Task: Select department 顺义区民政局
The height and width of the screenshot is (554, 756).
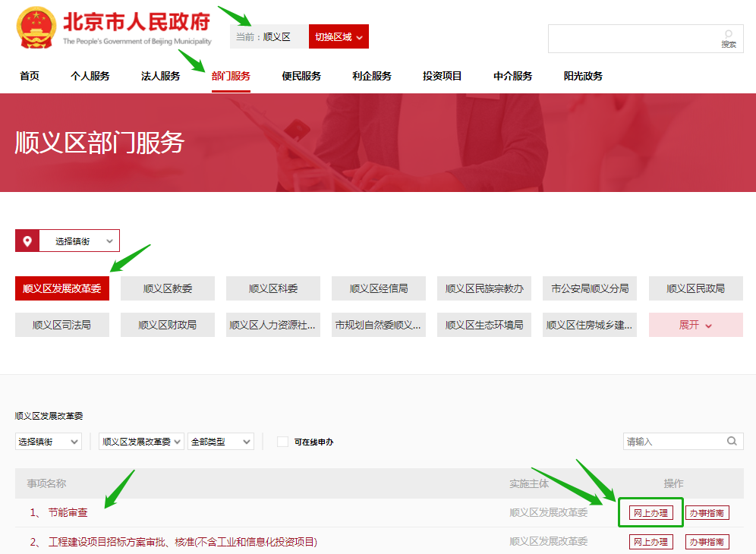Action: tap(696, 288)
